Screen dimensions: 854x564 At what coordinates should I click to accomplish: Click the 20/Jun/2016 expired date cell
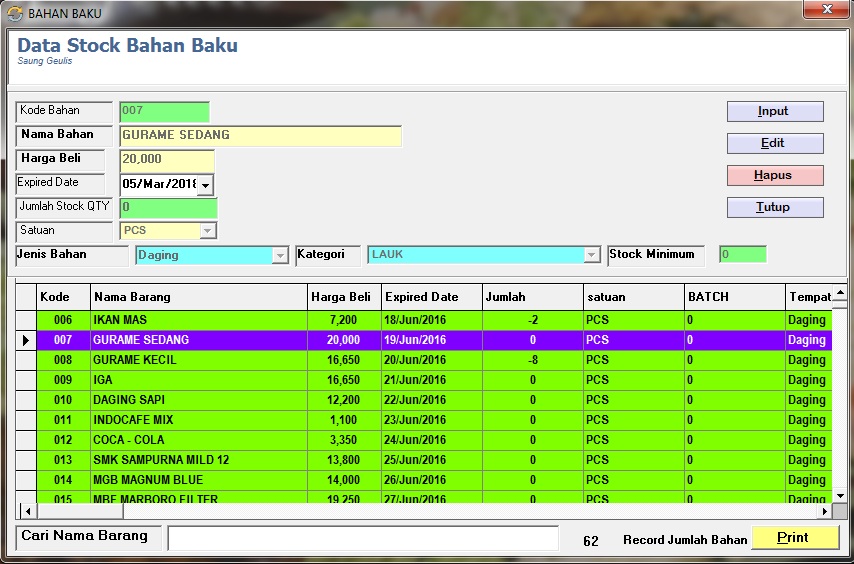pyautogui.click(x=432, y=360)
